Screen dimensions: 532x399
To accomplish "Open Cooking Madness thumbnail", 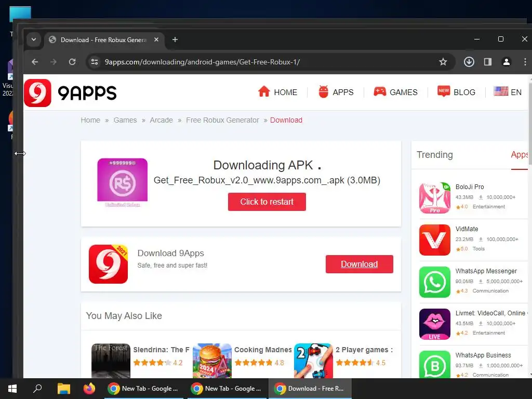I will tap(212, 361).
